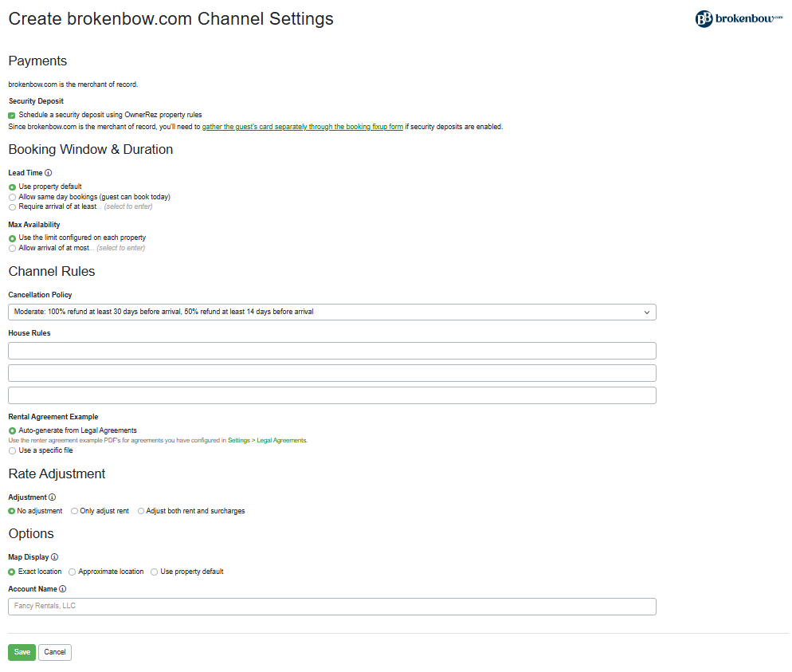Click the Cancel button

[x=54, y=652]
